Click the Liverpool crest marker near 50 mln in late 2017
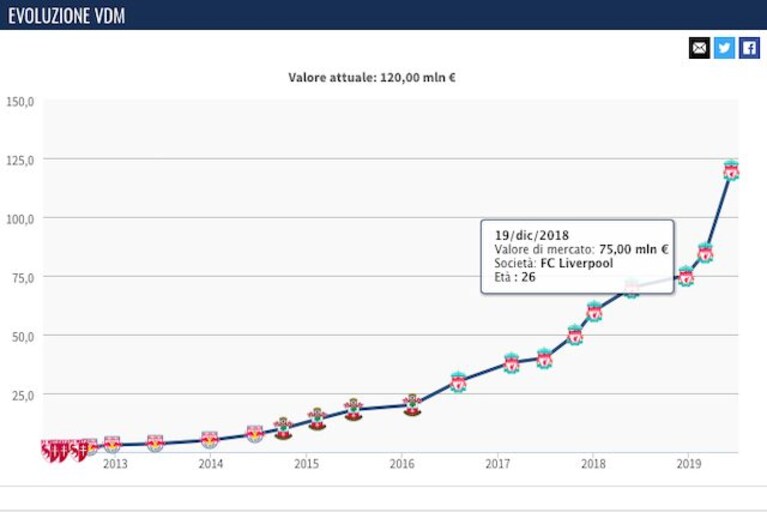This screenshot has height=512, width=767. pos(575,335)
